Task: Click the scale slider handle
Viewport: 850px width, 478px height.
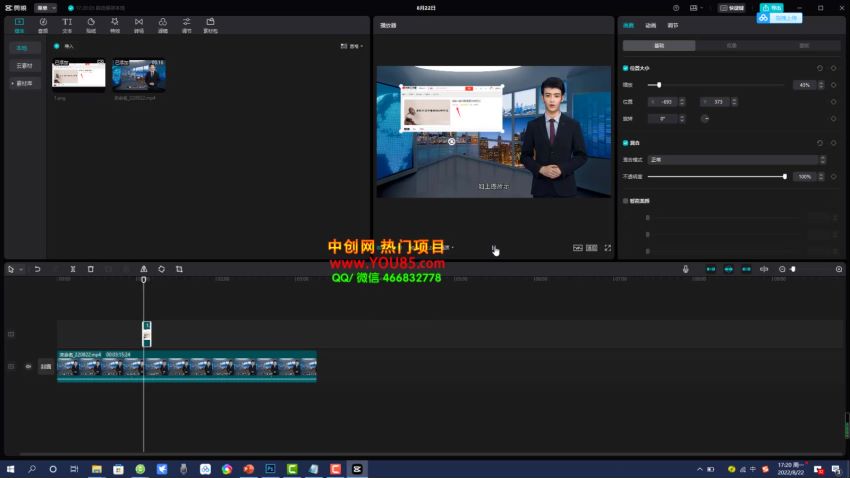Action: point(659,85)
